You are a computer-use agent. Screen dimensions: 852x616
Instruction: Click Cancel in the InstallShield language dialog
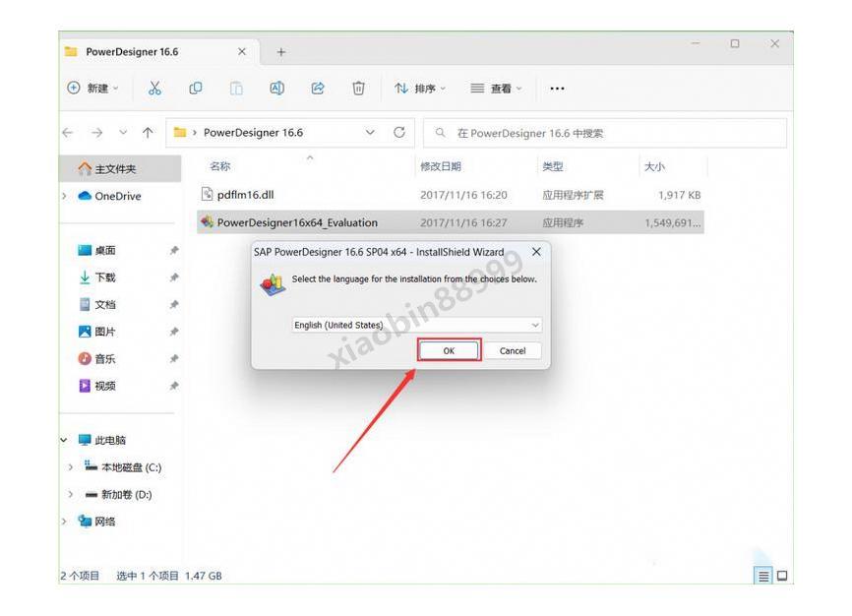pyautogui.click(x=513, y=350)
